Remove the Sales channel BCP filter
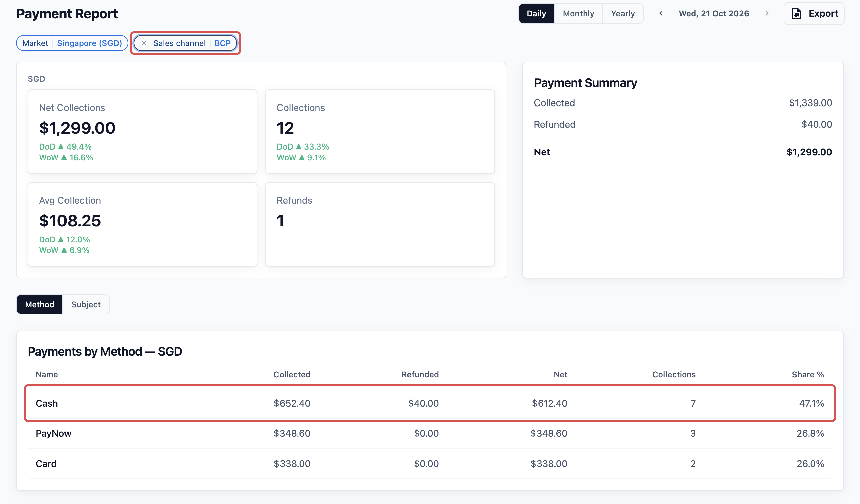This screenshot has width=860, height=504. [144, 43]
